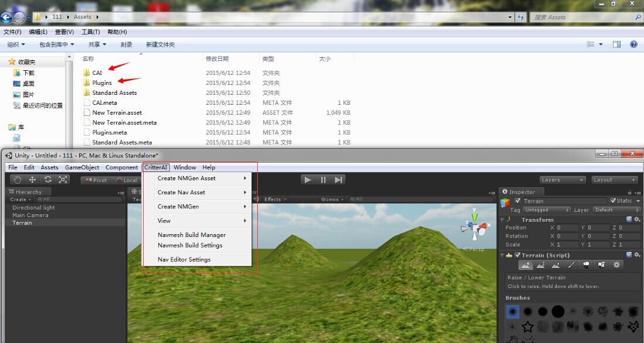Select the Hand tool in Unity toolbar
The width and height of the screenshot is (644, 343).
pyautogui.click(x=17, y=180)
